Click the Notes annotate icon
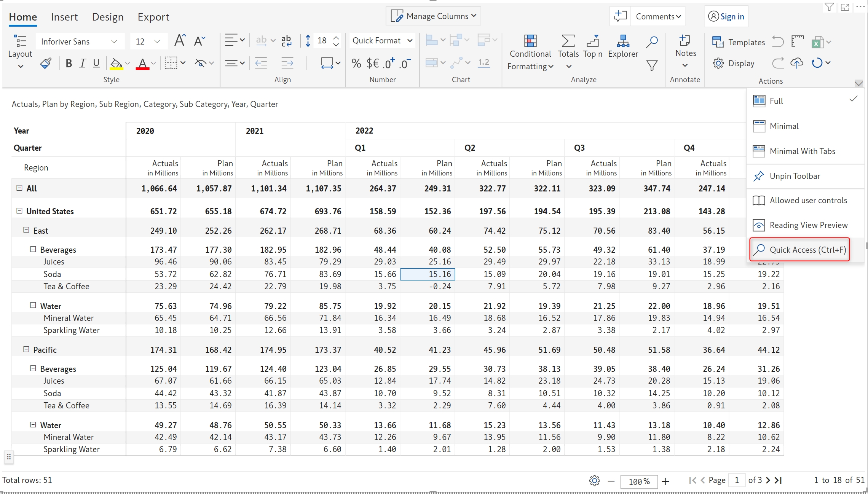Image resolution: width=868 pixels, height=494 pixels. [685, 46]
